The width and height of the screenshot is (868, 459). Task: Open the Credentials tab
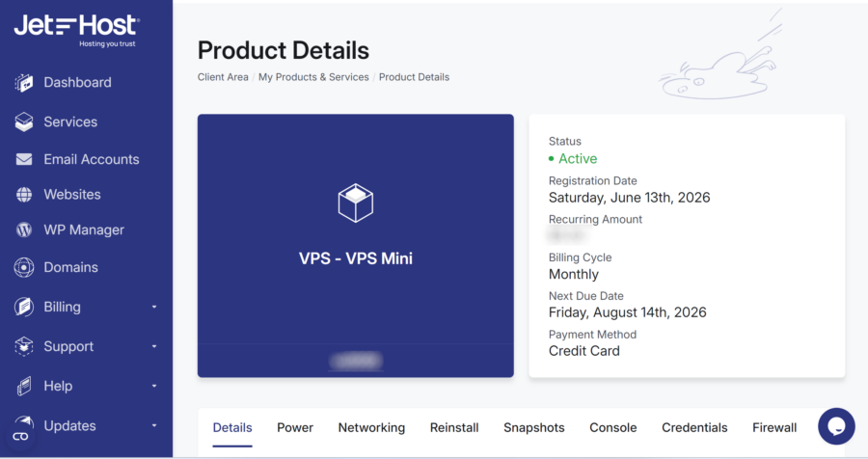pyautogui.click(x=694, y=428)
